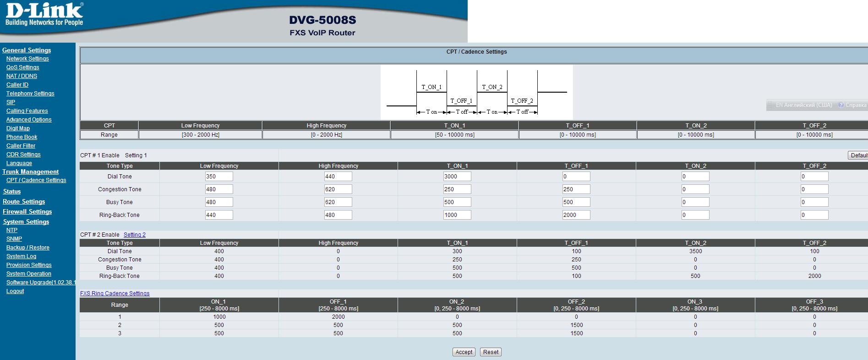Click Busy Tone T_ON_2 input

tap(695, 202)
